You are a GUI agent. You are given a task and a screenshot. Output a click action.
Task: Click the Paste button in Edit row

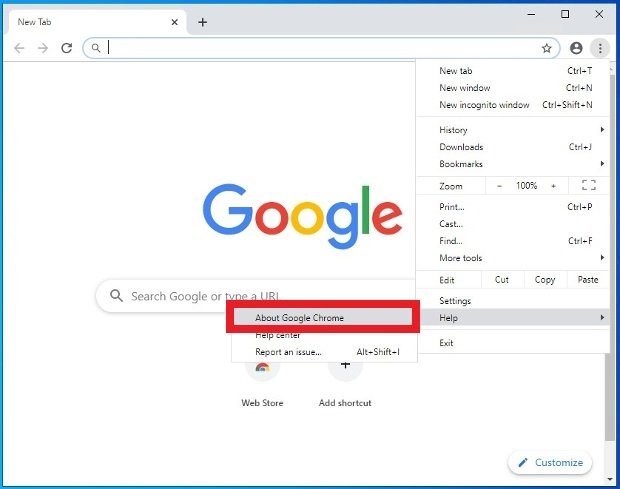pos(588,280)
